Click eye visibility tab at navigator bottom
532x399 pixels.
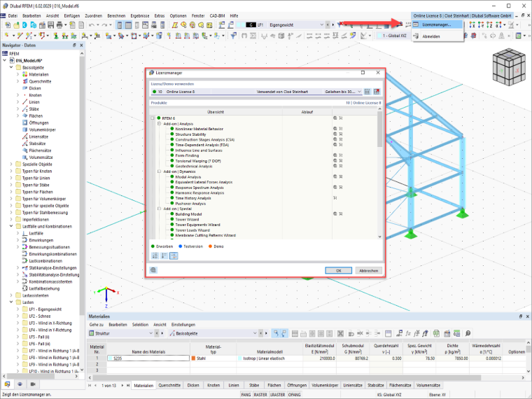(20, 384)
